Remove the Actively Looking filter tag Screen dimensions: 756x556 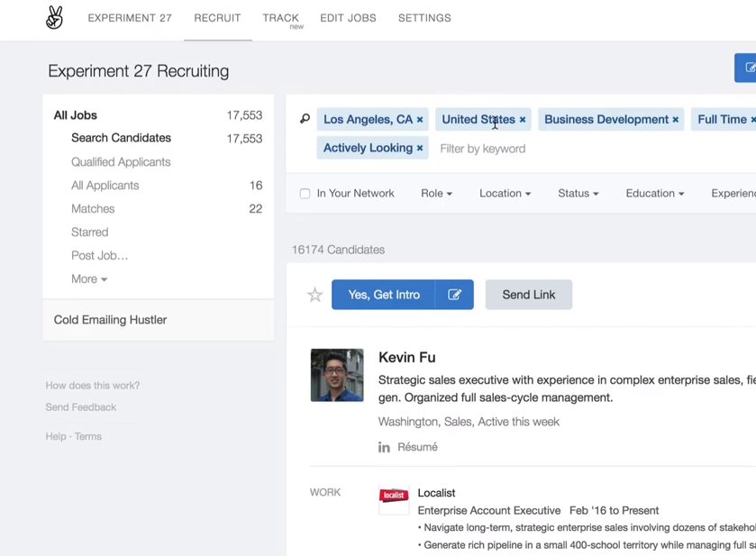(420, 149)
